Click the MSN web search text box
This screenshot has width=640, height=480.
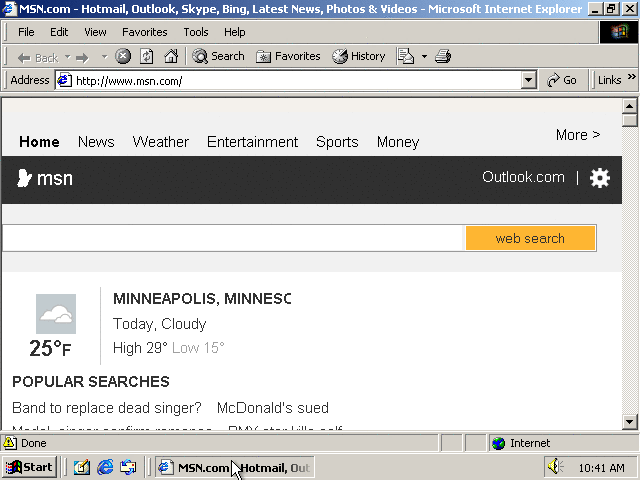point(233,238)
